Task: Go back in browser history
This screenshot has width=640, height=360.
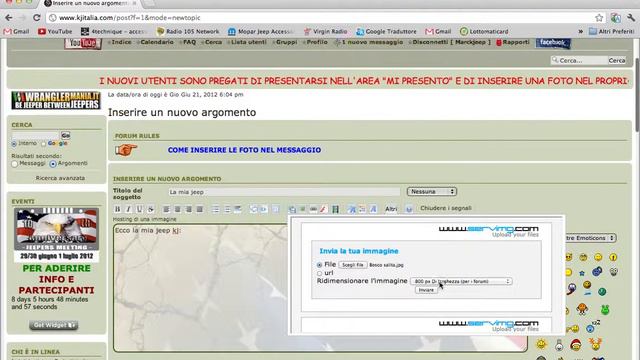Action: click(x=9, y=18)
